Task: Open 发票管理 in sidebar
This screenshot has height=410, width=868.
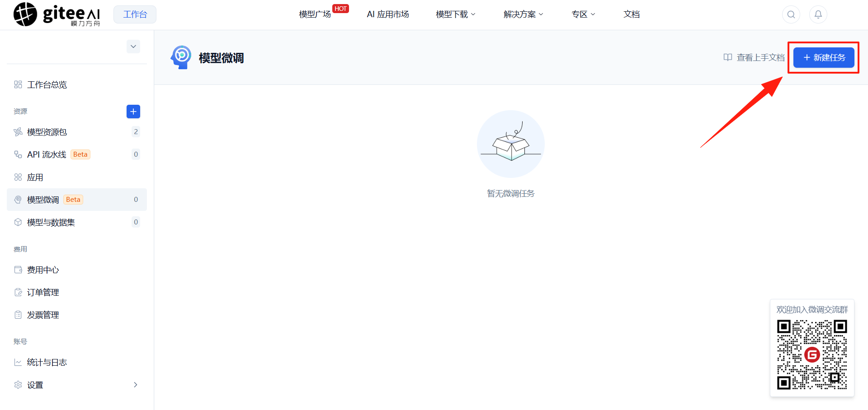Action: [x=77, y=315]
